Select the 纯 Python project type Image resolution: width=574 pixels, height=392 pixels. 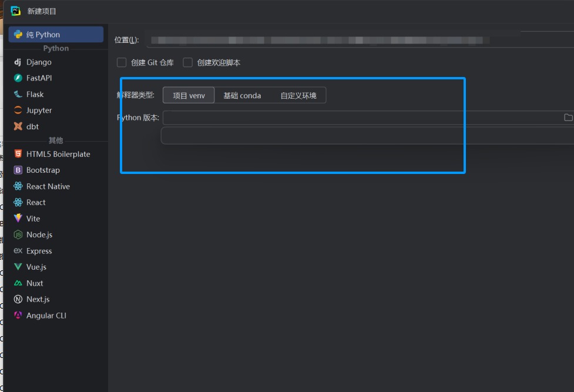coord(56,35)
